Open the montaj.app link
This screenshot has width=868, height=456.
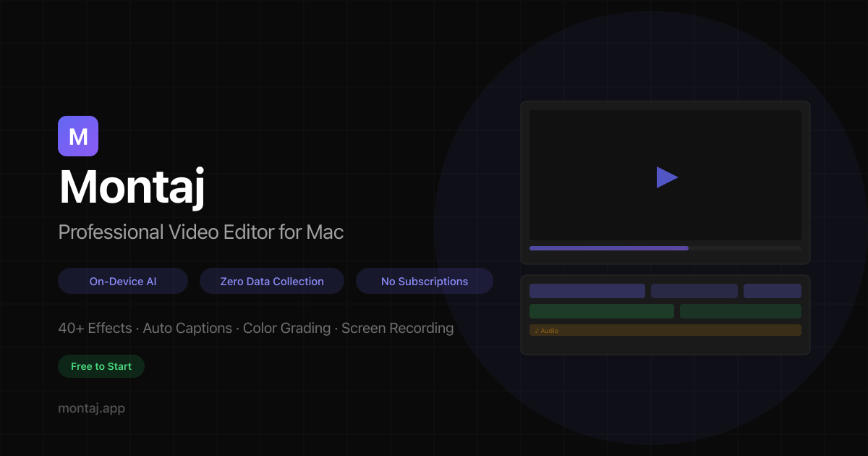91,408
